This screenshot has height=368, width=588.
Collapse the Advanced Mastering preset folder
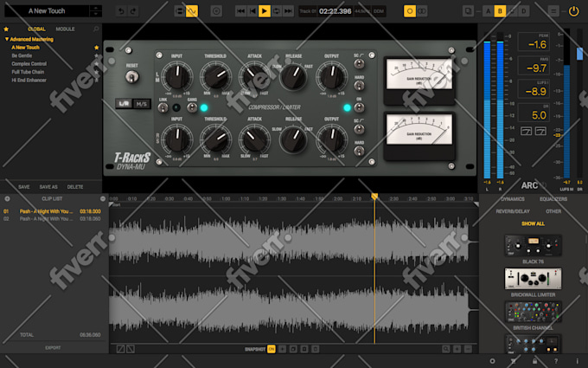(x=6, y=39)
